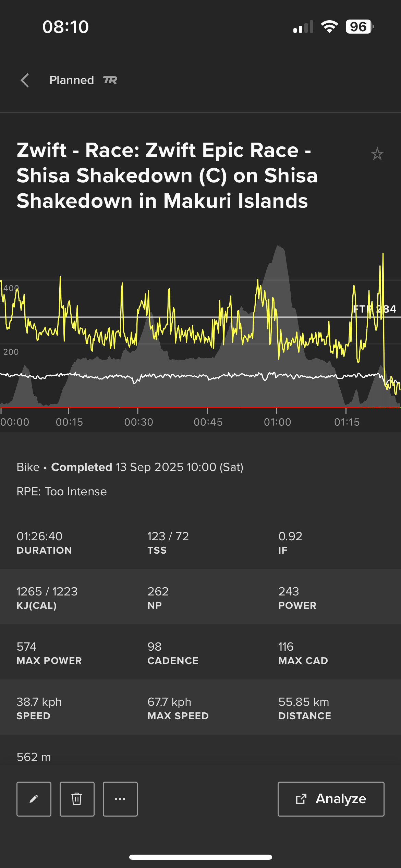This screenshot has width=401, height=868.
Task: Tap the 38.7 kph SPEED value
Action: (x=39, y=702)
